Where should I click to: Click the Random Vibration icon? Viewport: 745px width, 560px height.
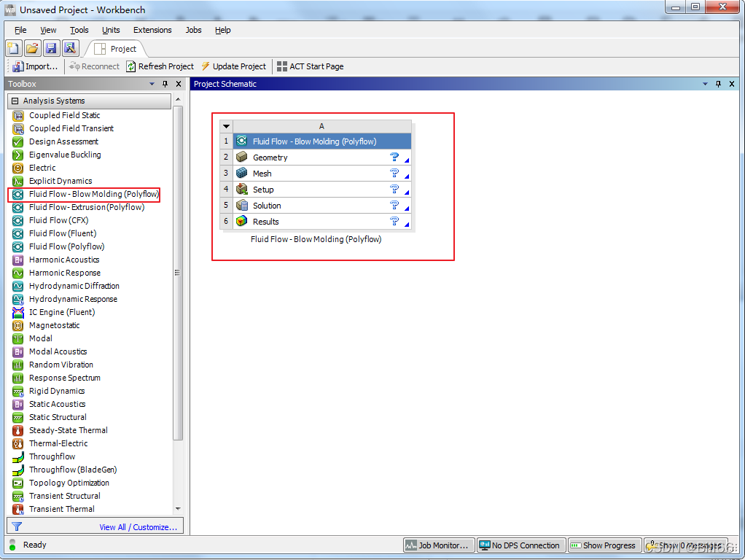[x=17, y=365]
